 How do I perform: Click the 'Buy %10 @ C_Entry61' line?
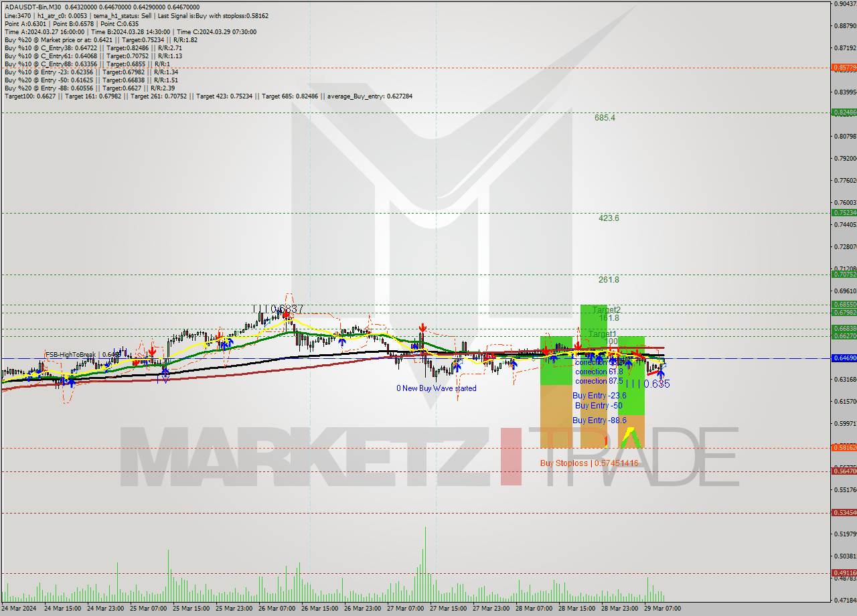pos(93,56)
